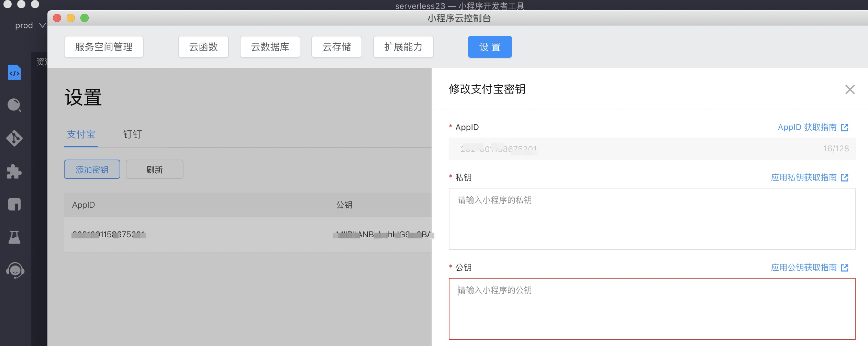Viewport: 868px width, 346px height.
Task: Open external link icon beside AppID 获取指南
Action: pos(845,128)
